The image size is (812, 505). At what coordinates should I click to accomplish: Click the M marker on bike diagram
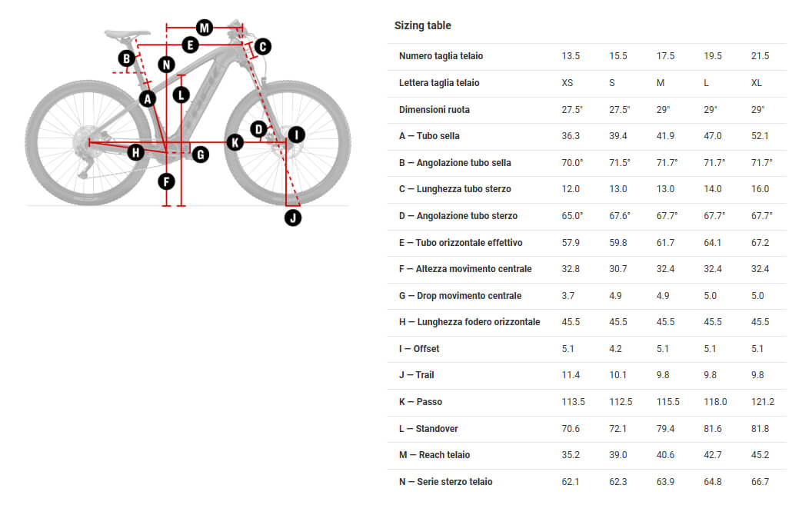(204, 28)
